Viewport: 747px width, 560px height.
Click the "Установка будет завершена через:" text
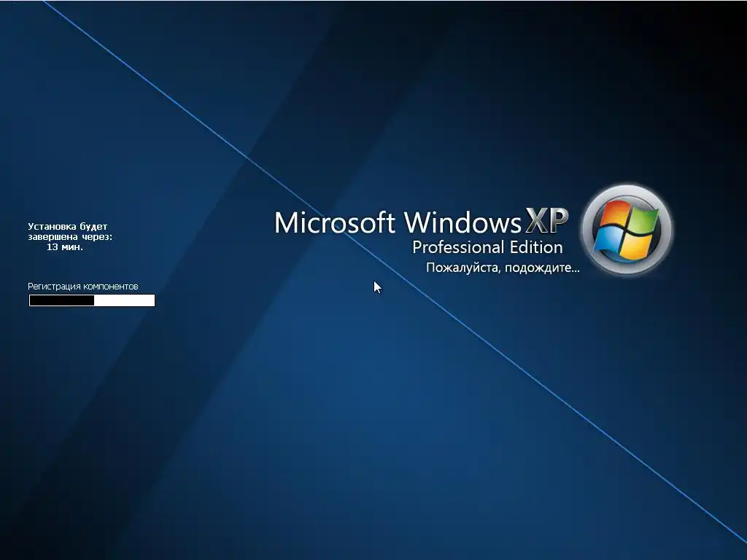coord(70,231)
